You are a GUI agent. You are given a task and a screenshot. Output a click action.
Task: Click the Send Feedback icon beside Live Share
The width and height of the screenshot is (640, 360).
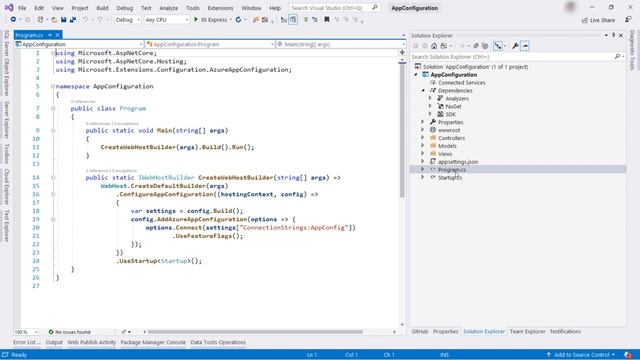coord(628,20)
